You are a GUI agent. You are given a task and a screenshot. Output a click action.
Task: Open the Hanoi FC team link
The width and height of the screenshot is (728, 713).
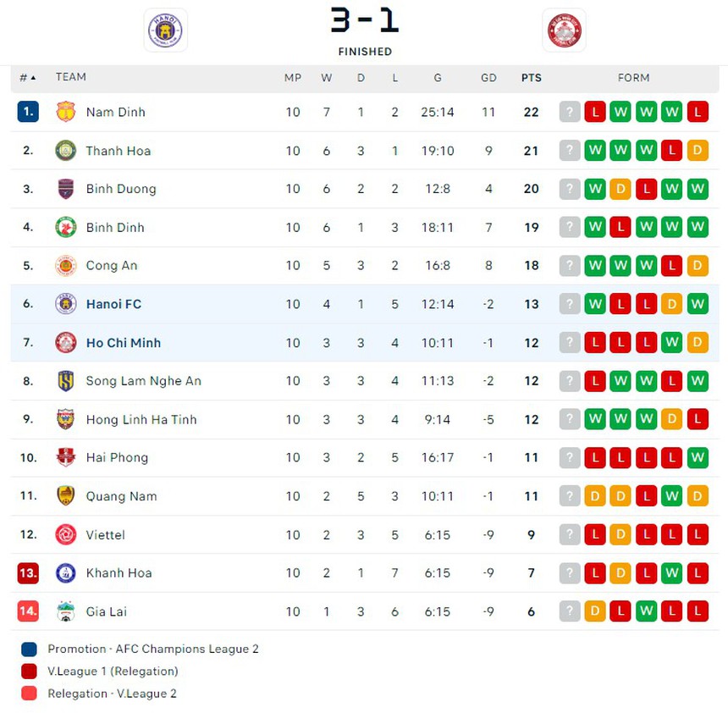pos(113,304)
